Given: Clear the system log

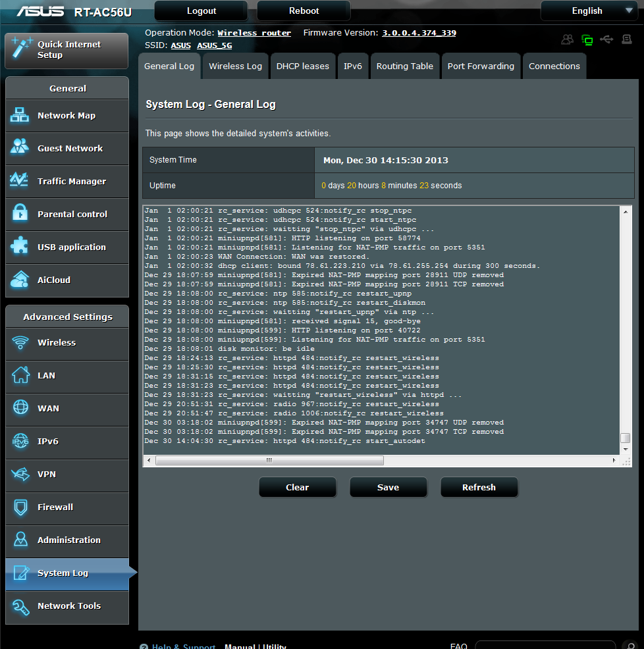Looking at the screenshot, I should coord(298,487).
